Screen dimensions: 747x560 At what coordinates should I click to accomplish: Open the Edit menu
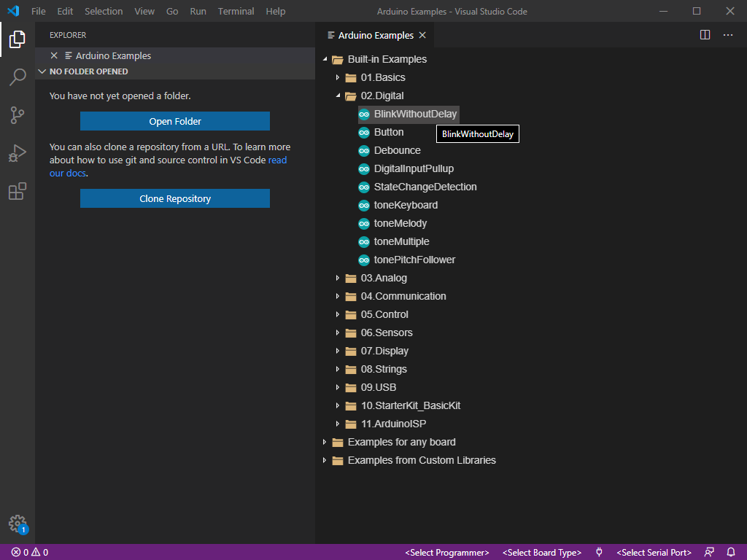[65, 11]
